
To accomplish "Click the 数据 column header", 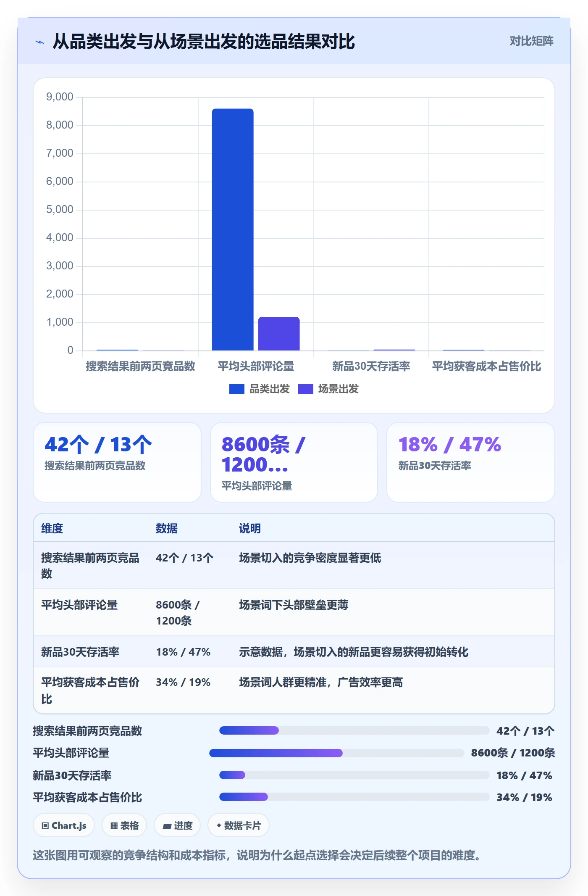I will 167,528.
